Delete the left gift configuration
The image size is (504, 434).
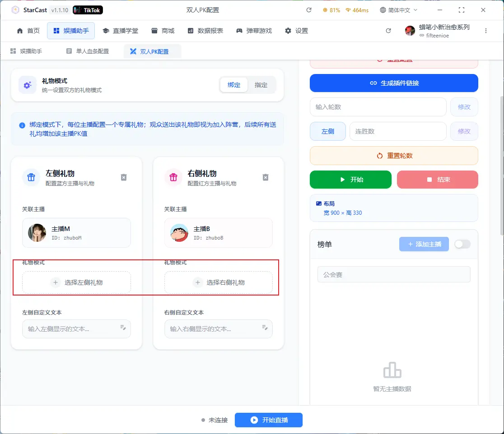124,177
